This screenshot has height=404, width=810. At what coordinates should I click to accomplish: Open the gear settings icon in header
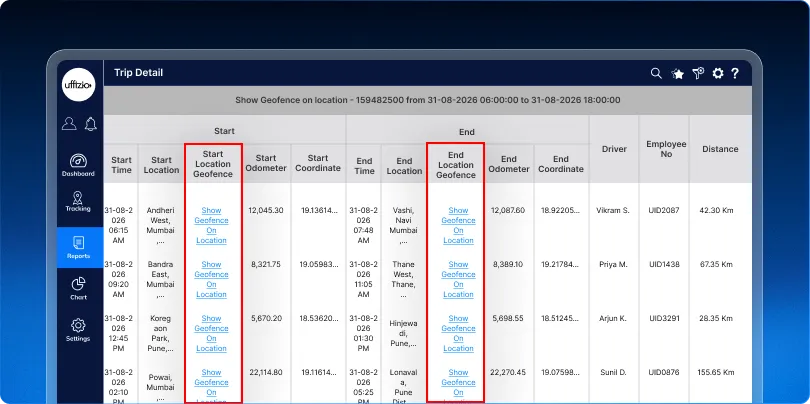[x=718, y=73]
